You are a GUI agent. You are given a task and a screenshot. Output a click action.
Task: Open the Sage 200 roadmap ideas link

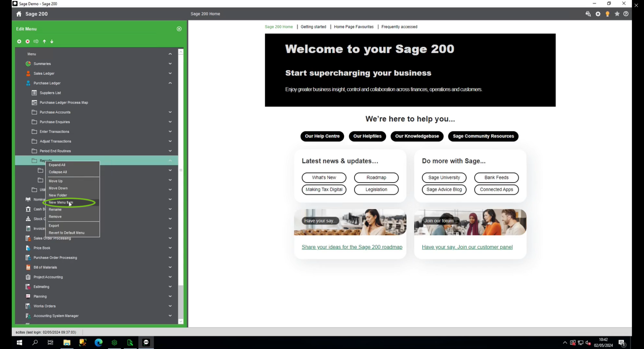(352, 247)
